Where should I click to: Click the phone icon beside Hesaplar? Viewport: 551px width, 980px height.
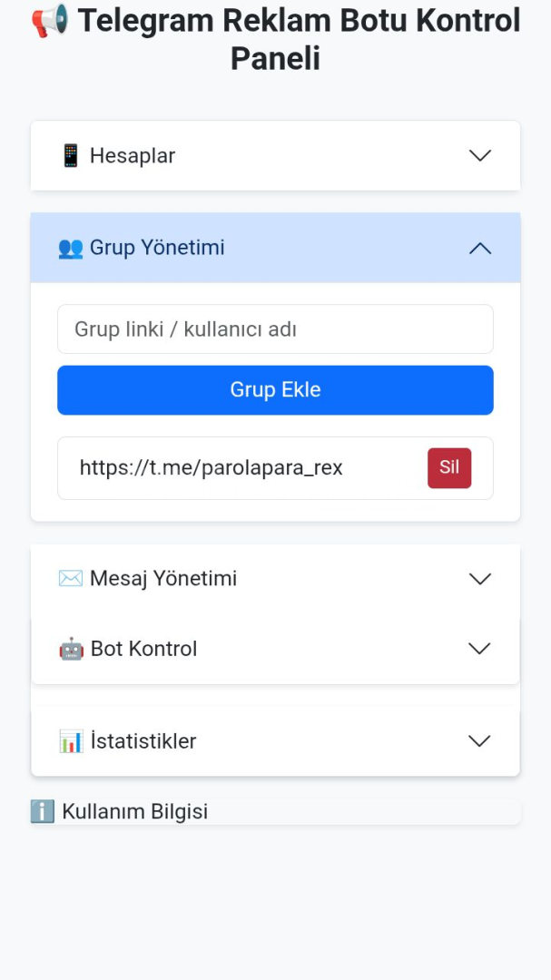coord(71,156)
